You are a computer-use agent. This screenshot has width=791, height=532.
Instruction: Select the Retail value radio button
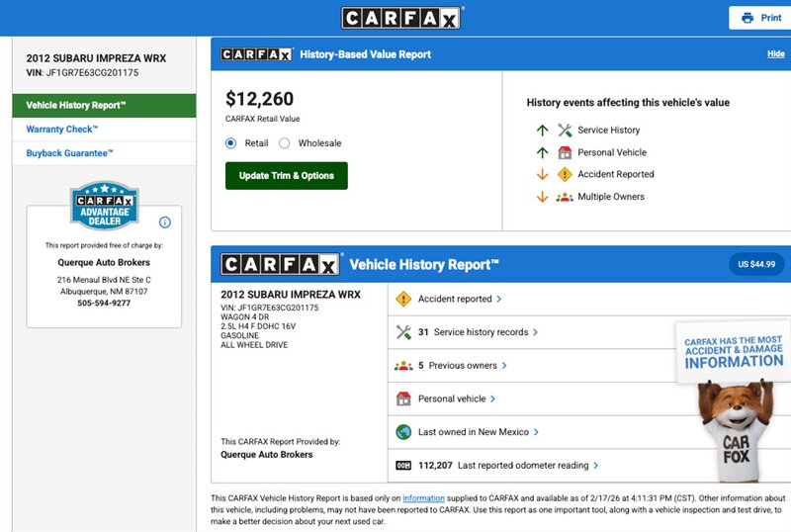[x=231, y=143]
